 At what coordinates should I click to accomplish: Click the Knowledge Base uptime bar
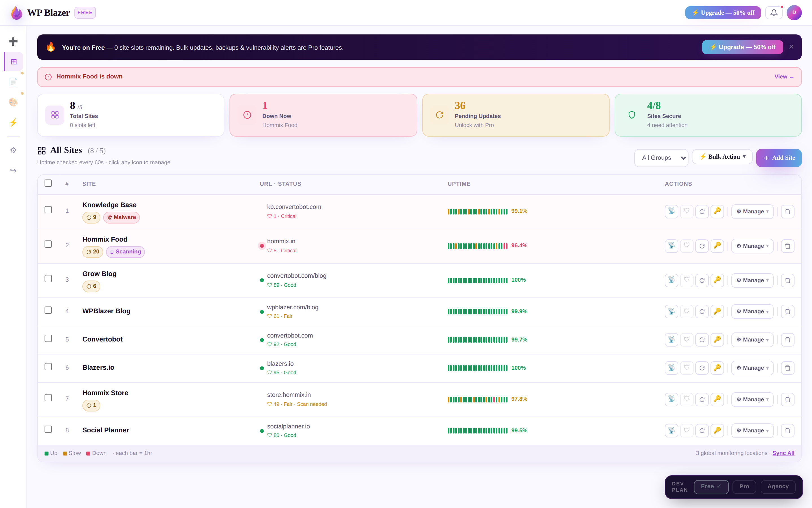coord(477,211)
